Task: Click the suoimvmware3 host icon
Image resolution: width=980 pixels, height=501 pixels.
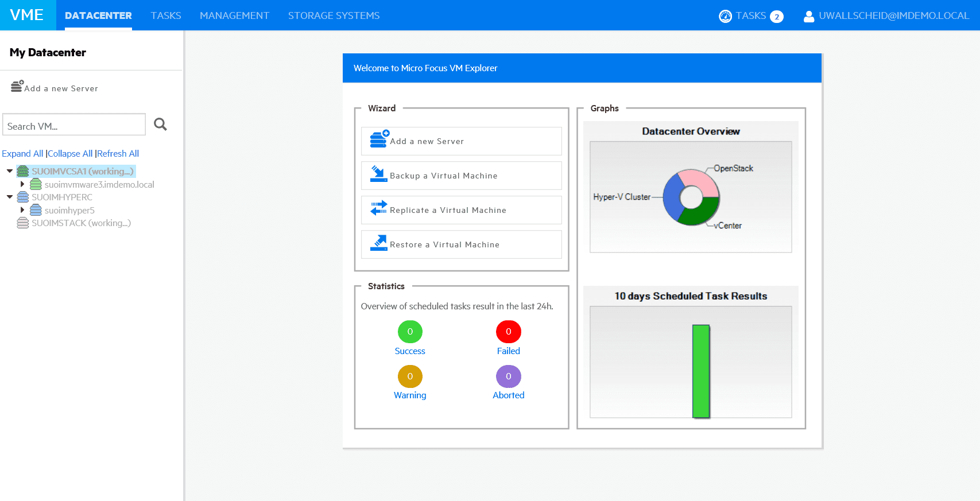Action: click(36, 184)
